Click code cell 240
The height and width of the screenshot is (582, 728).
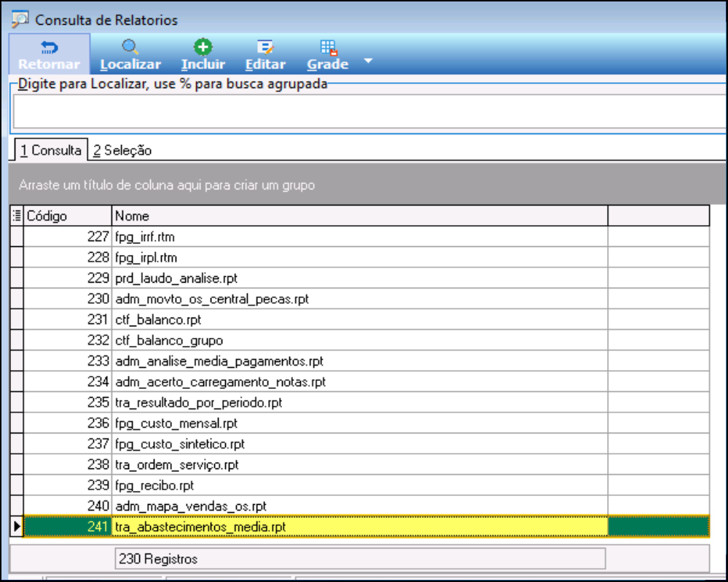tap(67, 506)
